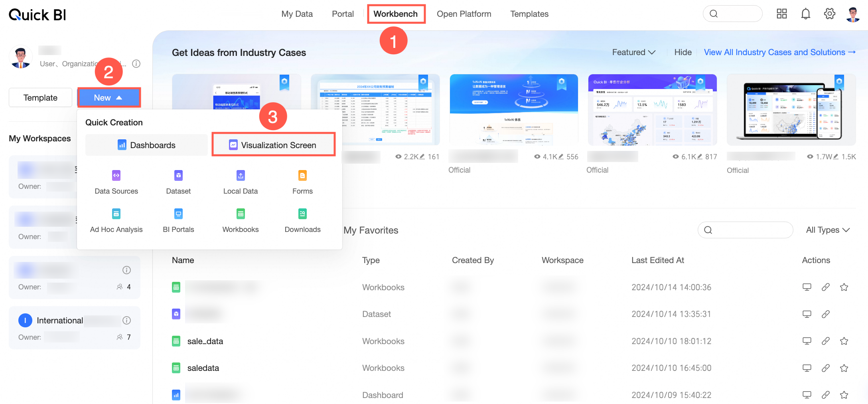Open the All Types filter dropdown

click(x=828, y=230)
